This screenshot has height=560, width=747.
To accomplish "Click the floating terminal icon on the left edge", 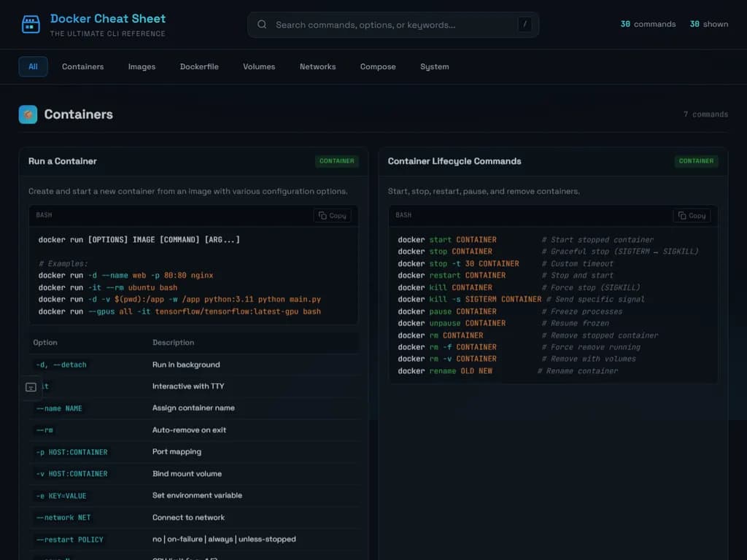I will (x=31, y=387).
